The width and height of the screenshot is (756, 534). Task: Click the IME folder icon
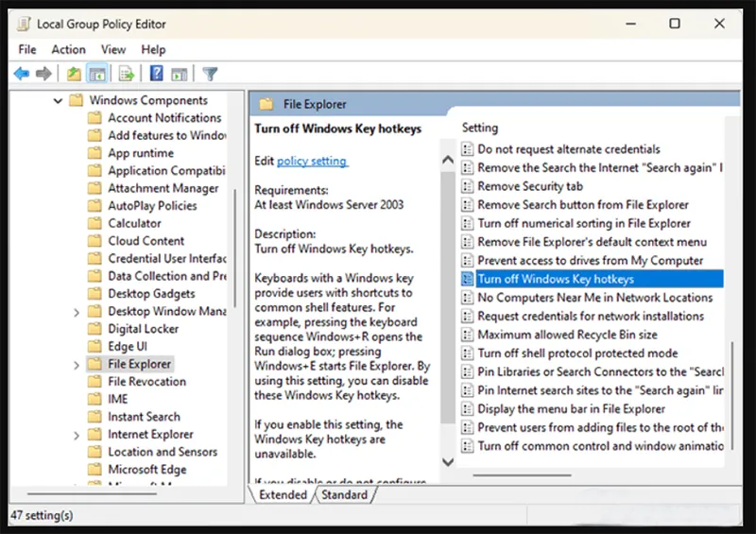click(95, 399)
